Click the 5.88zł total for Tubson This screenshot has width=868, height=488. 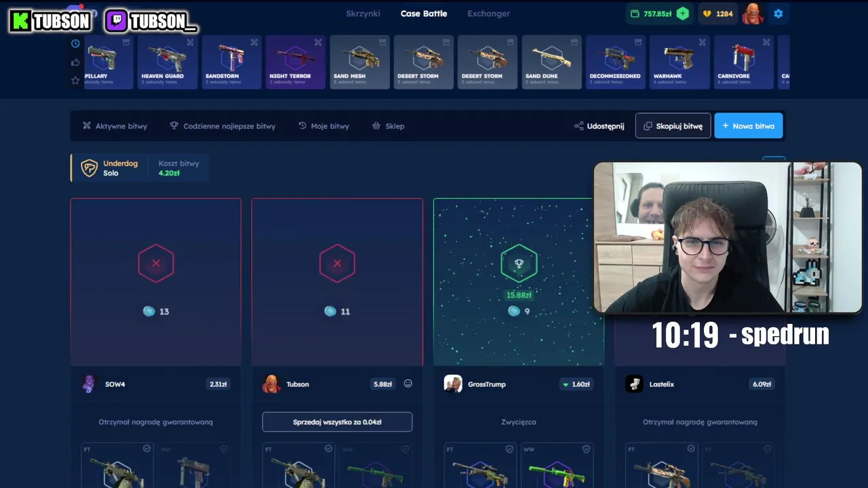(382, 384)
